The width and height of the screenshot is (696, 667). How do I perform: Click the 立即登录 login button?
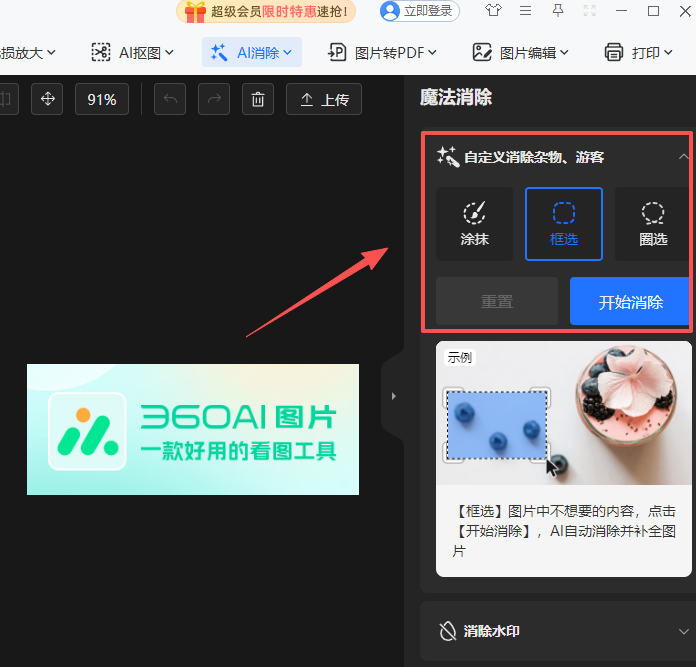click(x=419, y=11)
